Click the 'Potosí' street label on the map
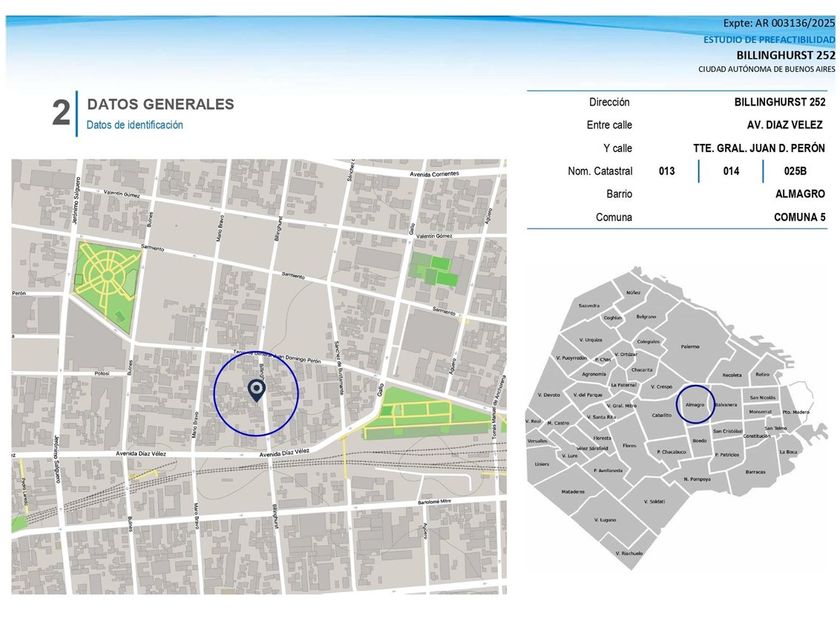 click(102, 373)
